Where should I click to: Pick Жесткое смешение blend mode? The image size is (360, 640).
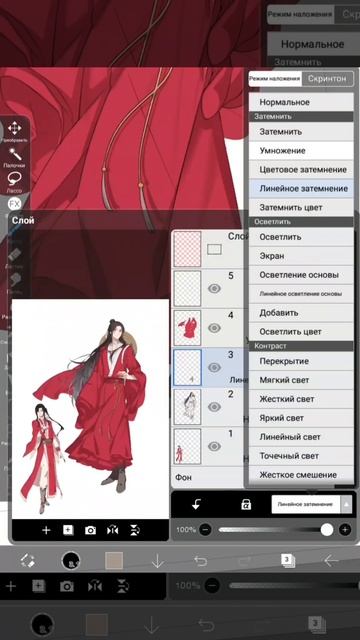point(301,475)
